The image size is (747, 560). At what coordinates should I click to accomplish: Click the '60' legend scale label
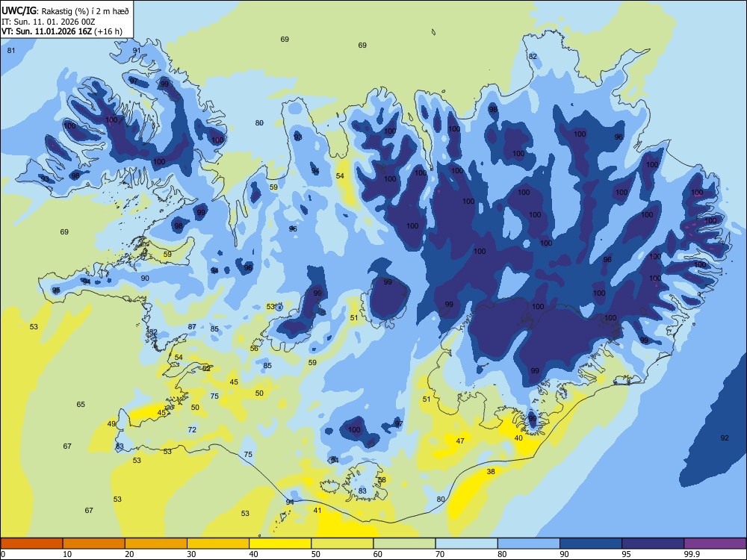(378, 554)
